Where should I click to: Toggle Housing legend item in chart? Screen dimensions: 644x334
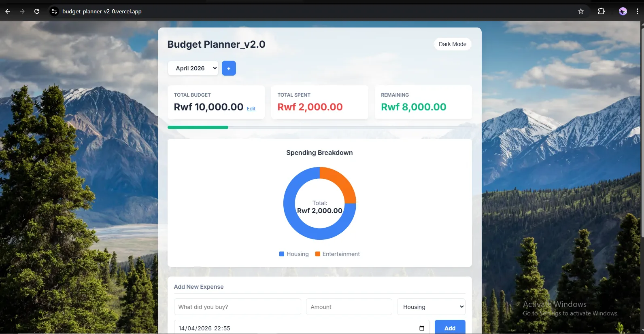point(294,254)
